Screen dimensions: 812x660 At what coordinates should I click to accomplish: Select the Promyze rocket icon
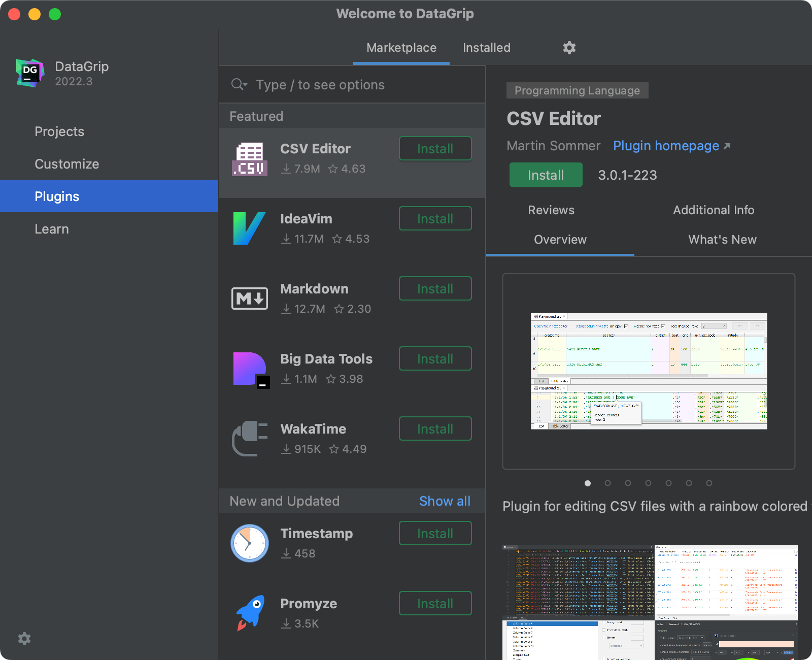click(x=249, y=612)
